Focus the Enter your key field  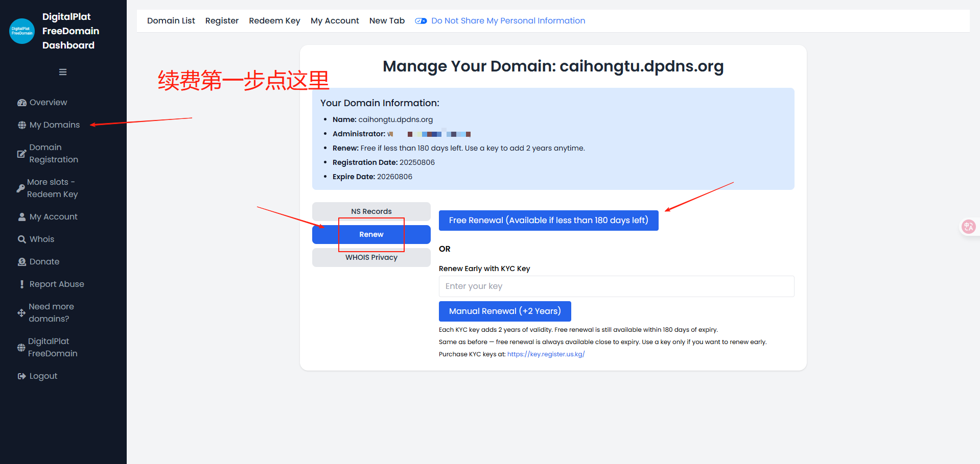(617, 286)
